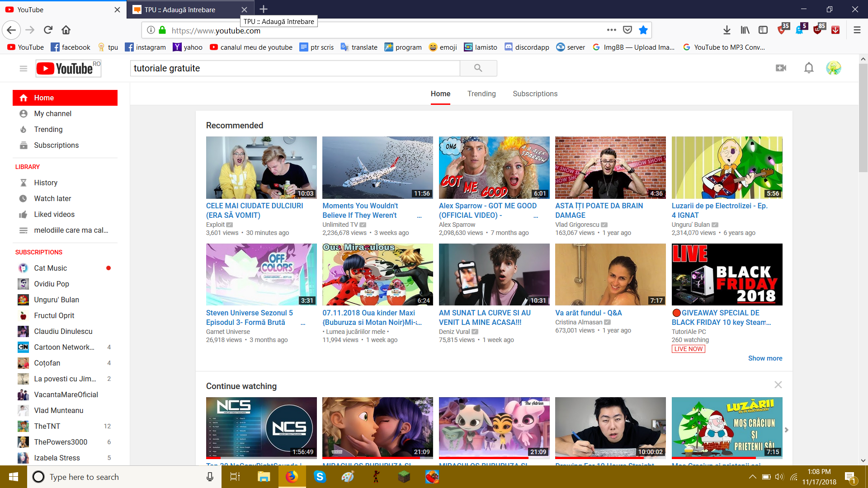Open Watch later in the library

[65, 198]
